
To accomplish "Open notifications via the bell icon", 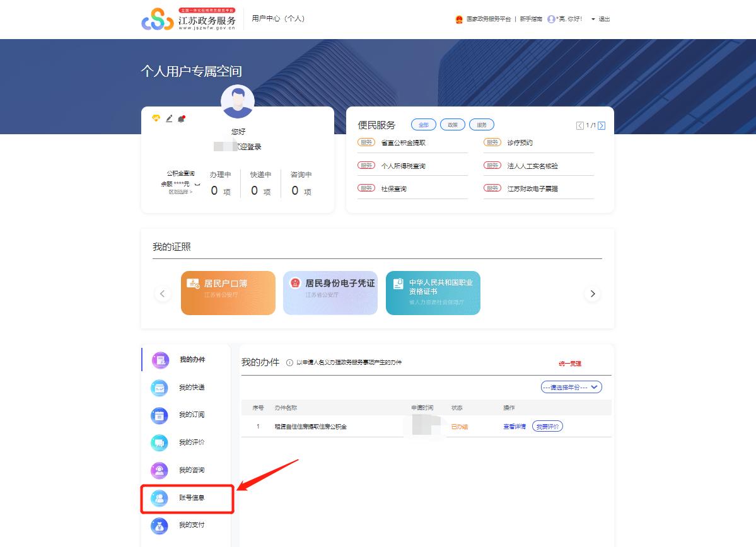I will tap(182, 118).
